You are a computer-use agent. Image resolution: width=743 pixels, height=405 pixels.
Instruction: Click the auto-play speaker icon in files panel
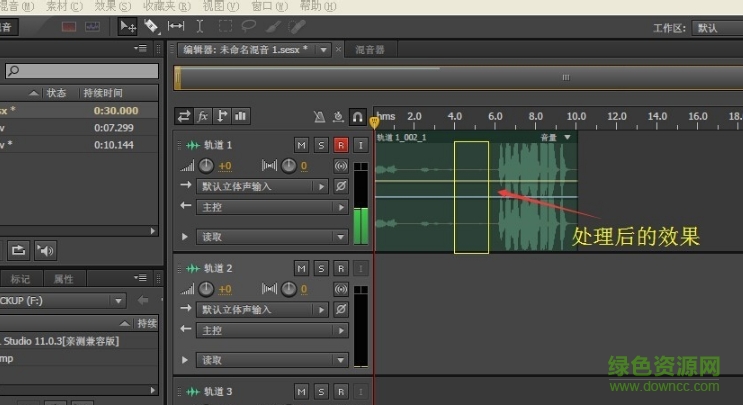point(47,249)
